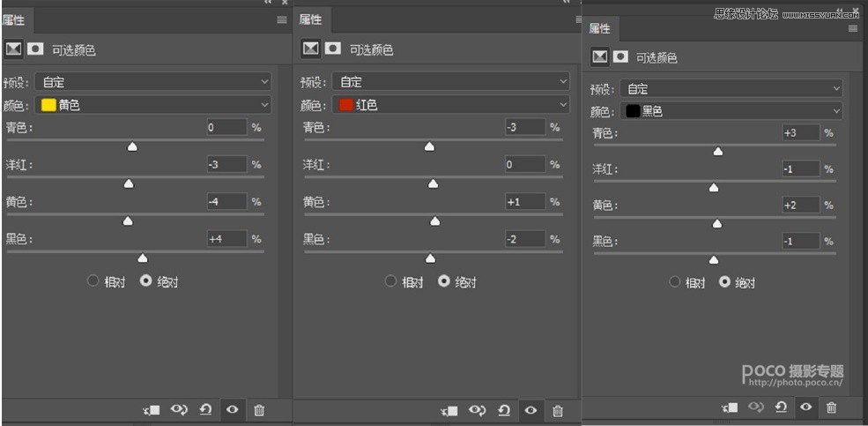This screenshot has height=426, width=868.
Task: Open 颜色 dropdown showing 黑色
Action: (731, 111)
